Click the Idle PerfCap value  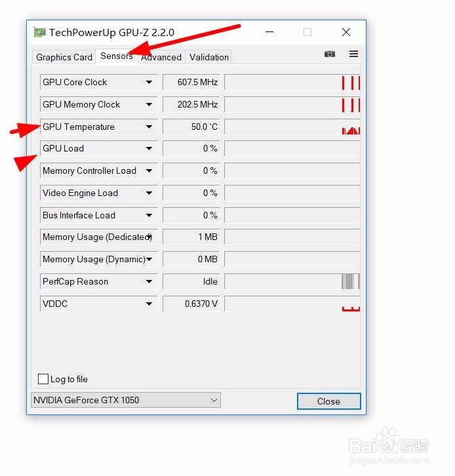click(191, 281)
